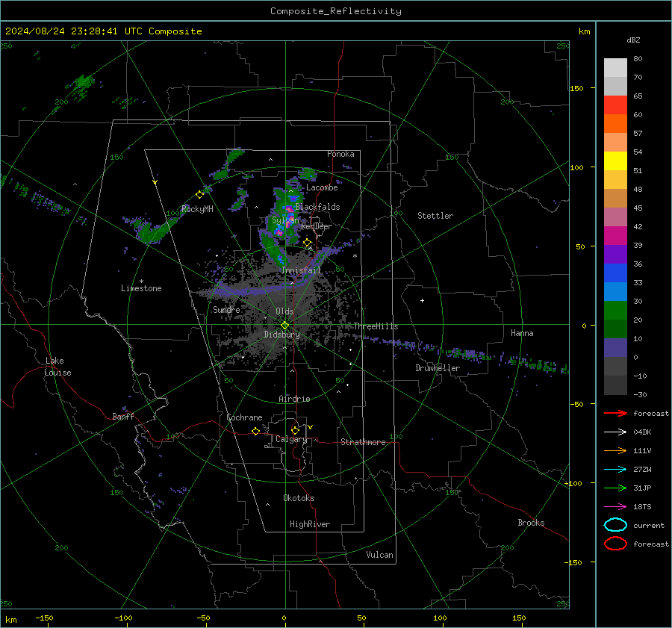Select the cyan 27ZW arrow legend icon
The image size is (672, 628).
click(615, 470)
